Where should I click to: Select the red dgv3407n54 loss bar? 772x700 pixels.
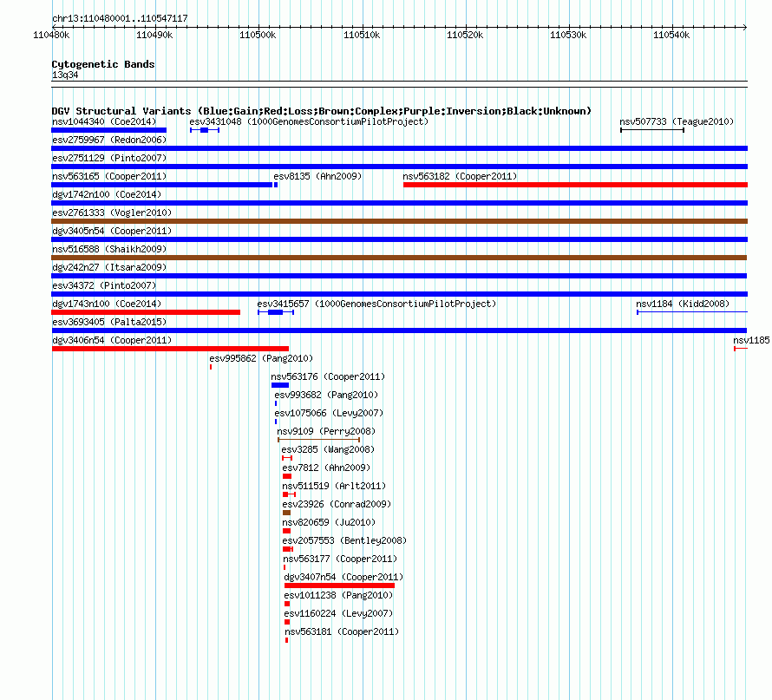tap(340, 586)
